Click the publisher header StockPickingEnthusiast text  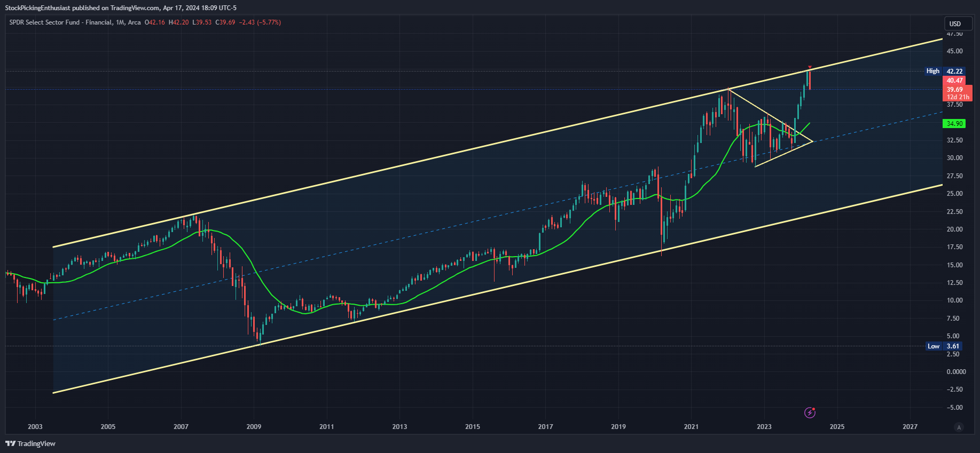coord(37,8)
